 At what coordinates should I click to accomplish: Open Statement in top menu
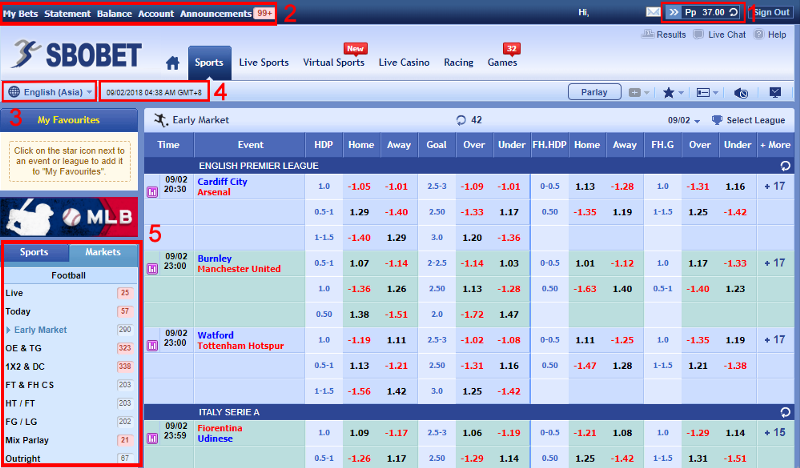point(67,14)
